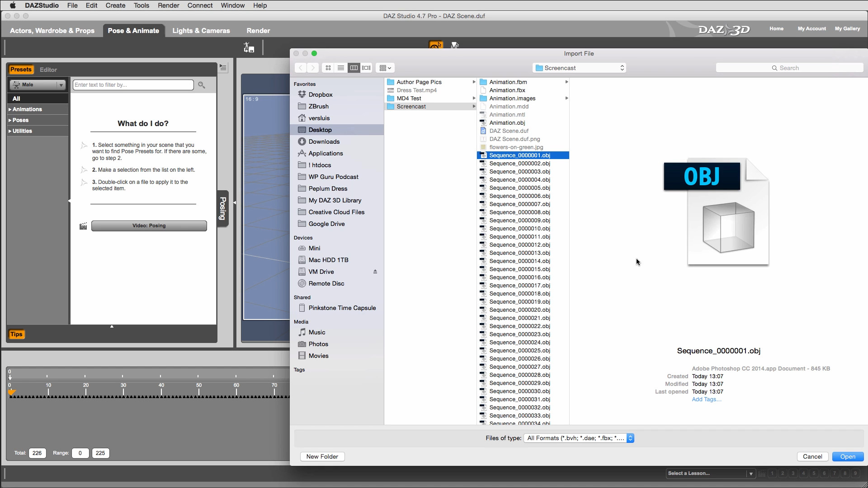868x488 pixels.
Task: Switch file dialog to column view
Action: [x=354, y=68]
